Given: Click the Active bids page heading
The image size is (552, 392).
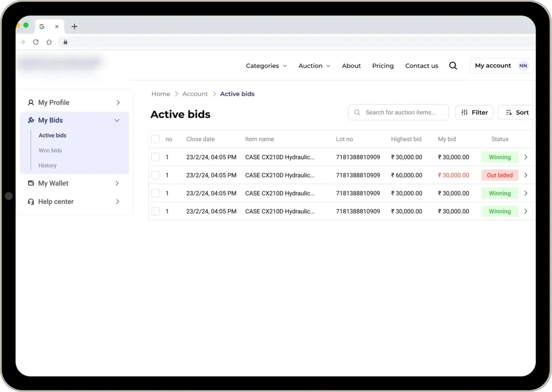Looking at the screenshot, I should click(x=180, y=114).
